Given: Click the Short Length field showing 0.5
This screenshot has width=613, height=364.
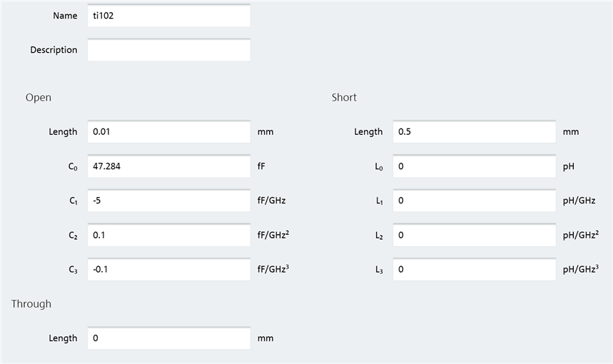Looking at the screenshot, I should point(474,132).
